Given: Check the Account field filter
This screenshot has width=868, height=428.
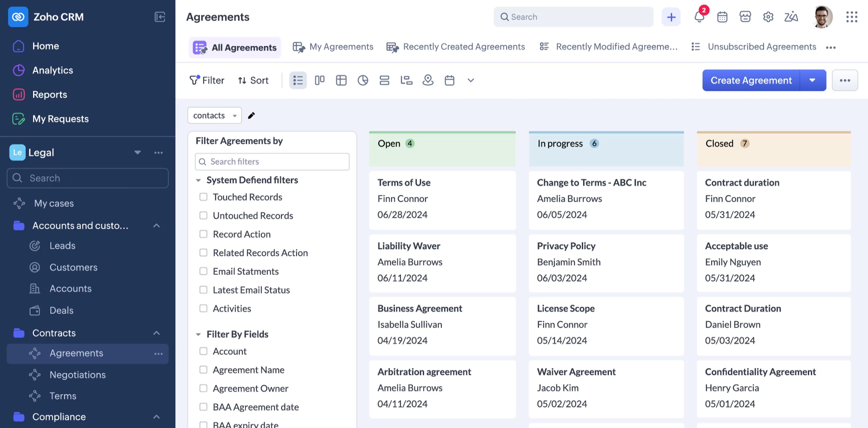Looking at the screenshot, I should point(203,351).
